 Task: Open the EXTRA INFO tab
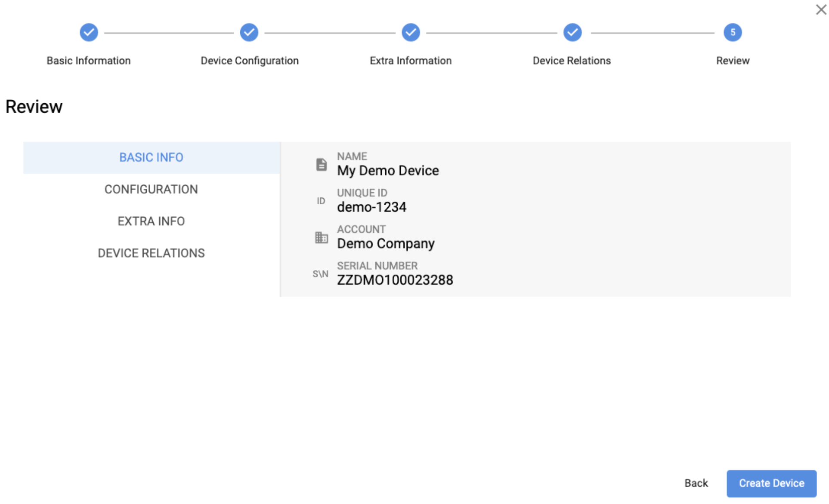click(151, 221)
